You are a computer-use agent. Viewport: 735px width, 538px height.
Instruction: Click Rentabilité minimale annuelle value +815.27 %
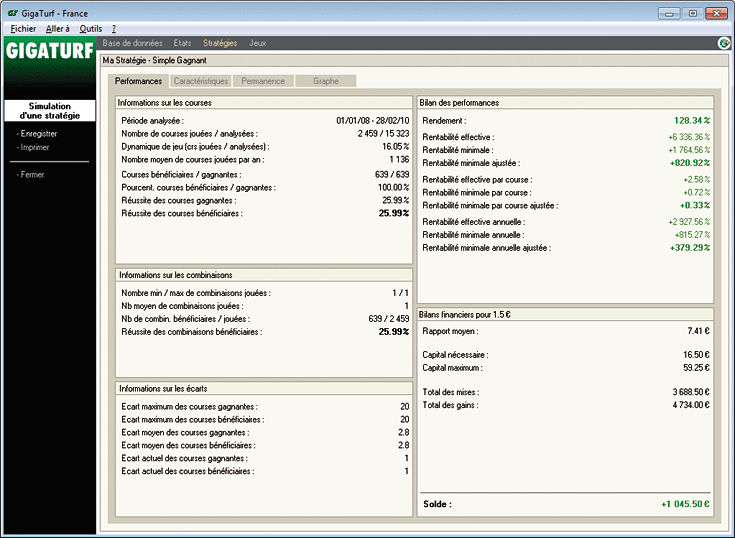[692, 235]
